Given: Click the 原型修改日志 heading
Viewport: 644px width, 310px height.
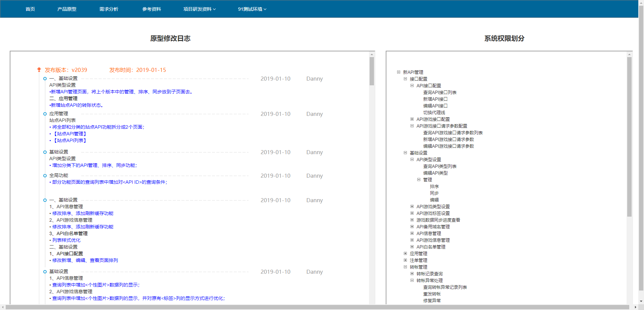Looking at the screenshot, I should 170,38.
